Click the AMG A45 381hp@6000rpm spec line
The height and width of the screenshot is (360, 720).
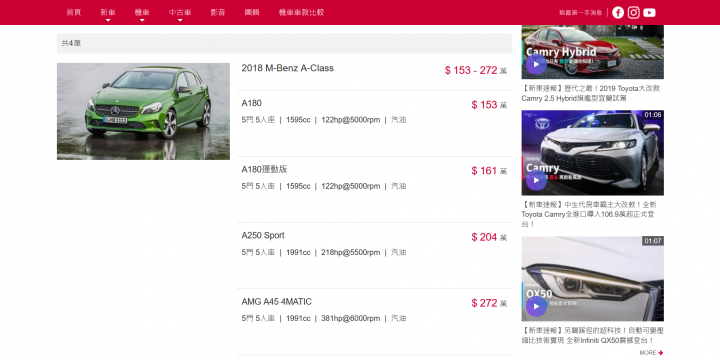click(x=324, y=318)
